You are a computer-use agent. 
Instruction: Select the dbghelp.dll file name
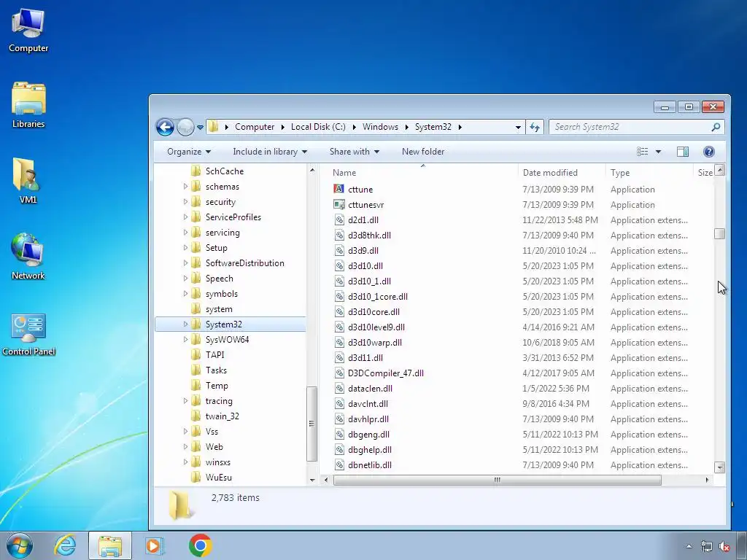pos(370,449)
